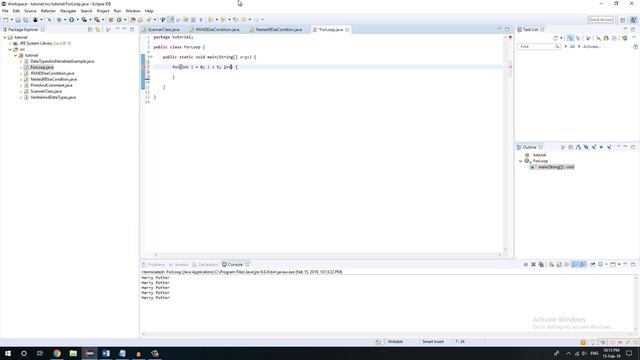Click Find field in Task List
Image resolution: width=640 pixels, height=360 pixels.
[539, 47]
